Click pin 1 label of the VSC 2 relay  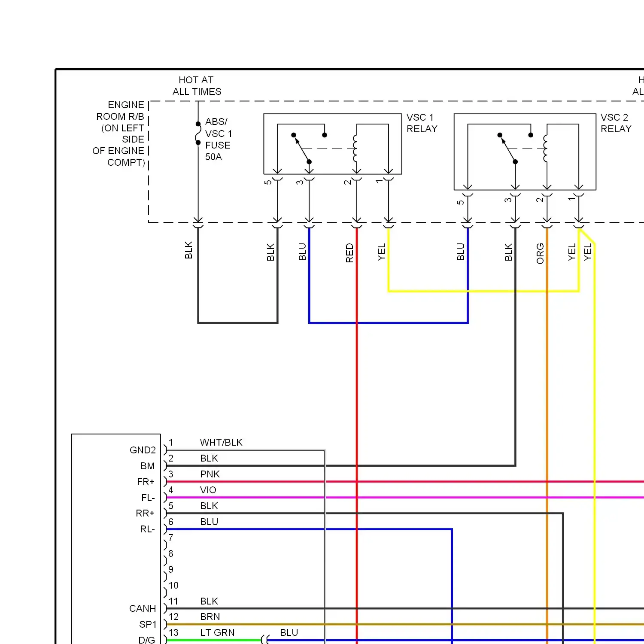point(571,199)
